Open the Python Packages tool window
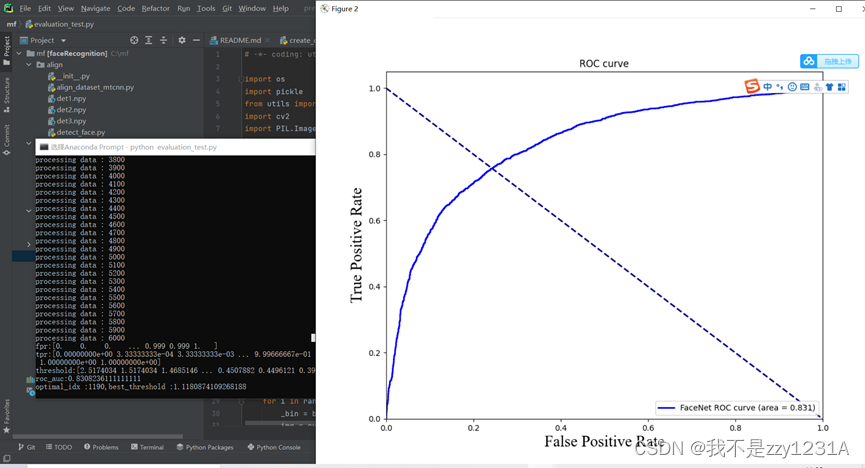The image size is (865, 468). coord(205,447)
